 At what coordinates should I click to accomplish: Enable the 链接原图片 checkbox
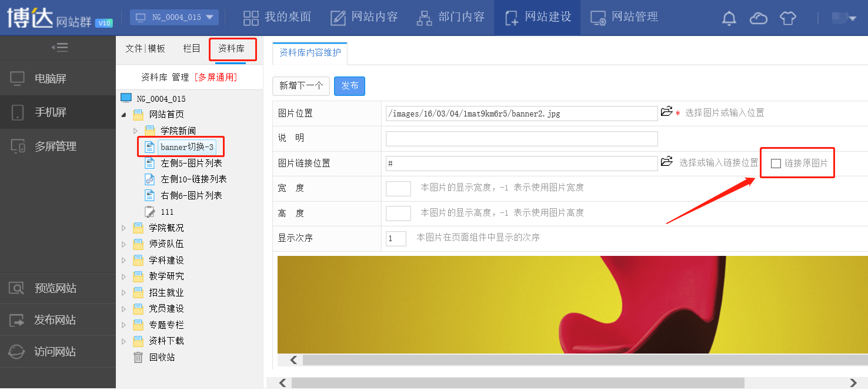click(776, 163)
